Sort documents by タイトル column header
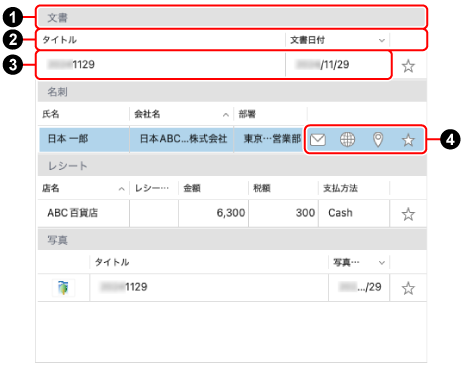This screenshot has height=369, width=463. 162,40
